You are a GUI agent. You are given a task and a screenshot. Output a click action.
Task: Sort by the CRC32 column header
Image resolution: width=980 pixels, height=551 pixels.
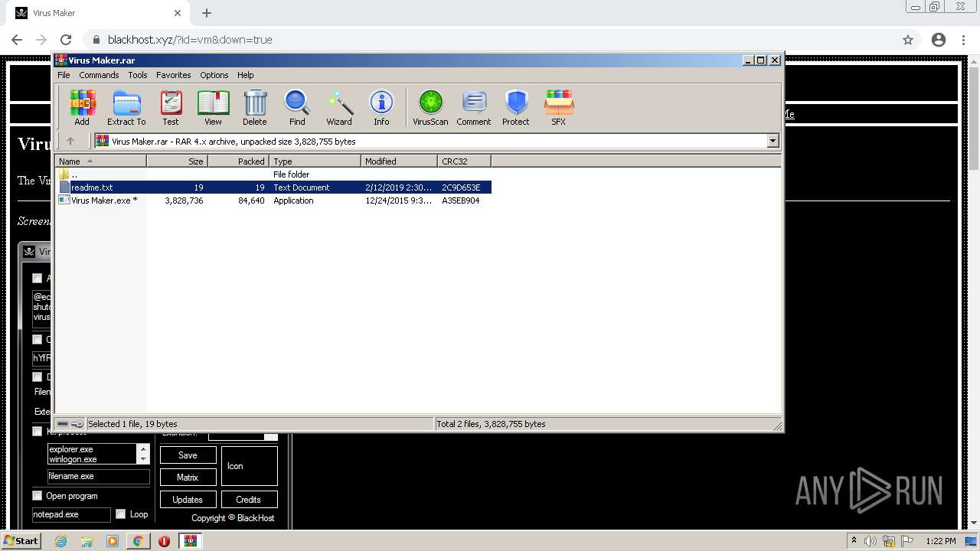(x=465, y=161)
